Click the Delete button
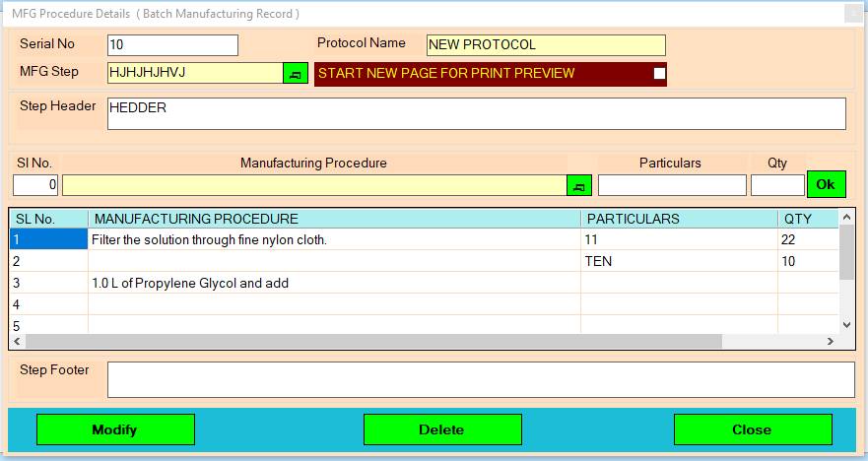The height and width of the screenshot is (461, 868). (442, 429)
